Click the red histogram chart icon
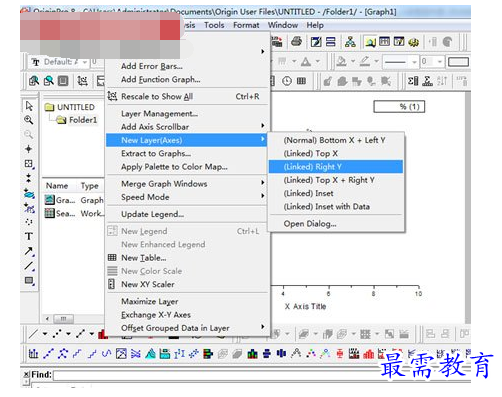 [368, 354]
